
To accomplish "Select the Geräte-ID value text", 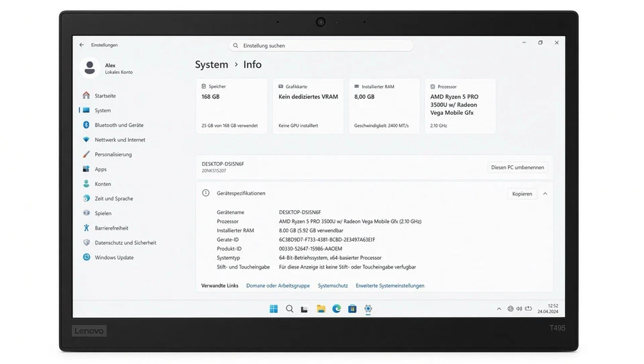I will click(327, 239).
